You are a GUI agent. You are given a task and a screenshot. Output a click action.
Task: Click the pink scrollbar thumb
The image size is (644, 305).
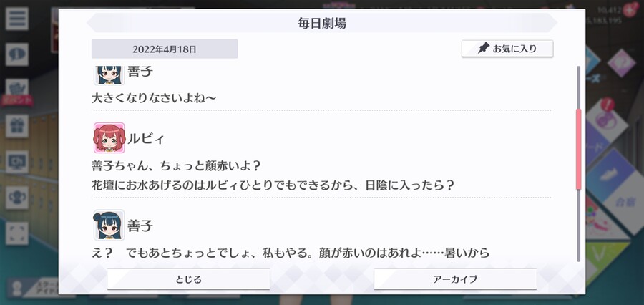pyautogui.click(x=579, y=149)
